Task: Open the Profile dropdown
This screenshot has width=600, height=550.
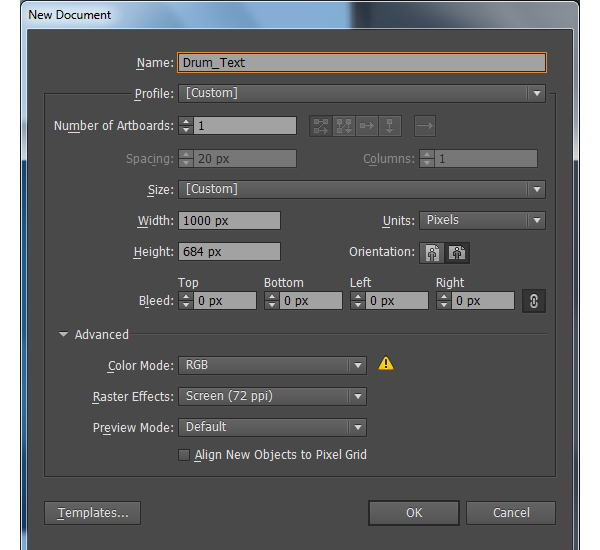Action: [x=362, y=93]
